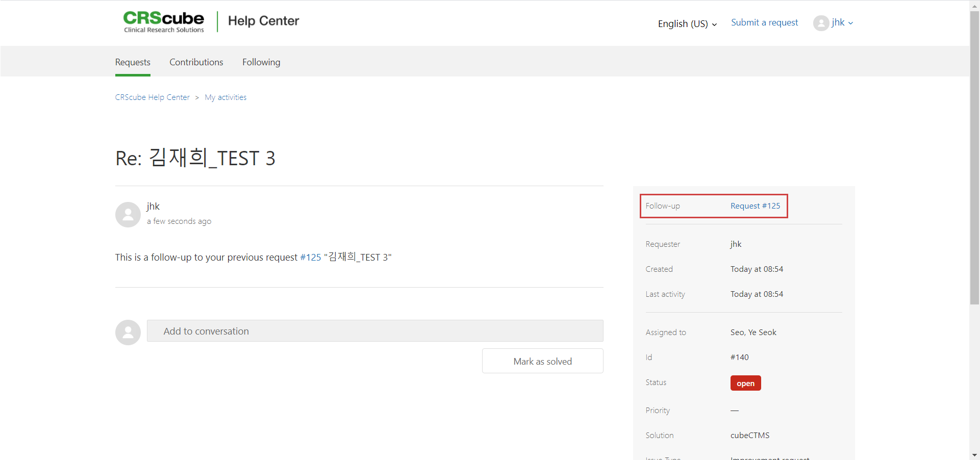
Task: Click the CRScube logo
Action: tap(163, 21)
